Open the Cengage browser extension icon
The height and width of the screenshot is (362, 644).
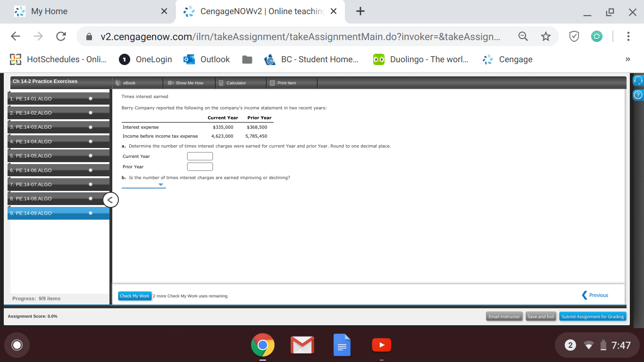[x=596, y=36]
